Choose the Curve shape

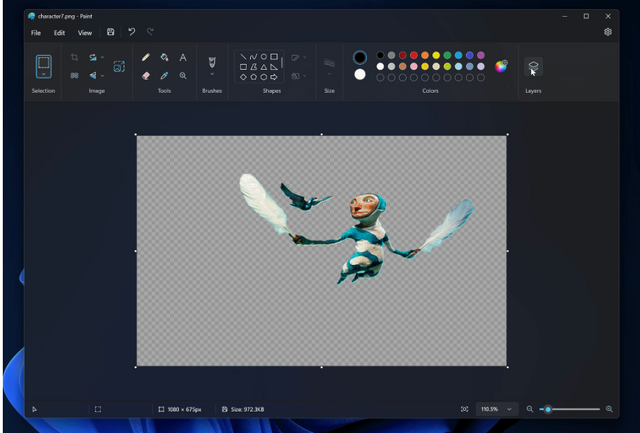pos(253,57)
